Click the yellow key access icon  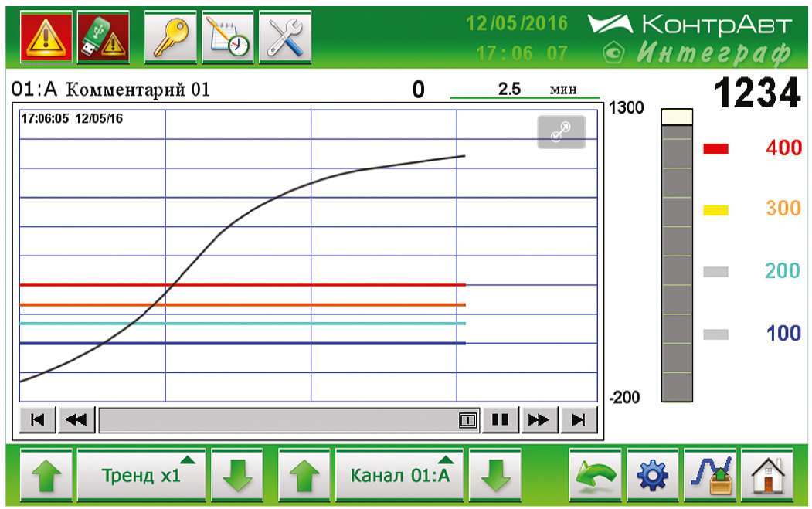tap(171, 37)
